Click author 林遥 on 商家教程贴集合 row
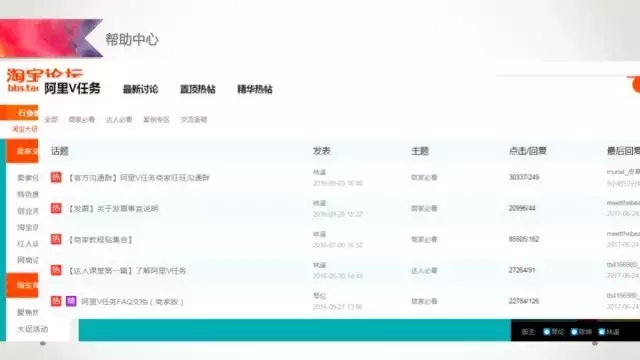This screenshot has height=360, width=640. pos(320,234)
